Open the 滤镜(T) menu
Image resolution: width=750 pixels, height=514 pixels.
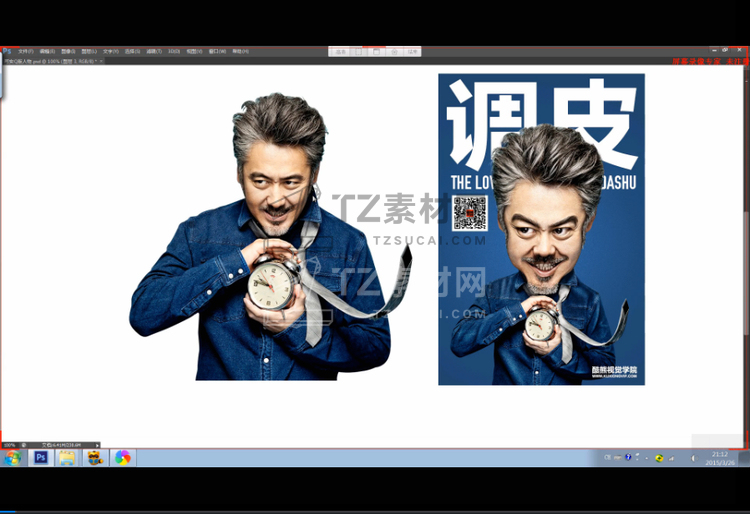154,51
